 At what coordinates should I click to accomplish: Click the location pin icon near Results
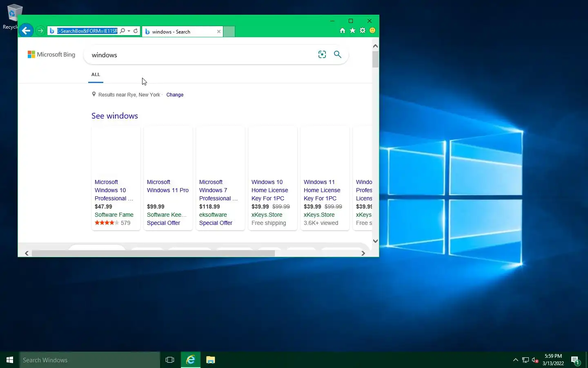[x=94, y=94]
